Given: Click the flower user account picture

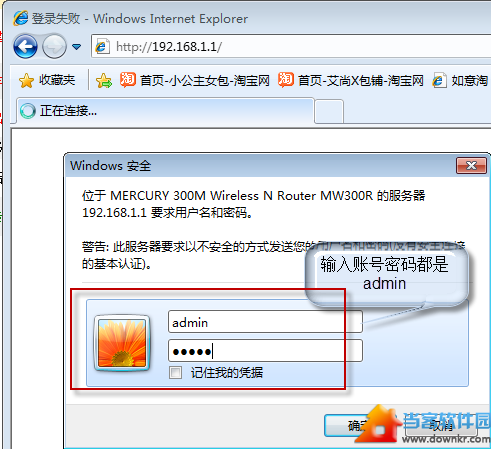Looking at the screenshot, I should point(122,343).
